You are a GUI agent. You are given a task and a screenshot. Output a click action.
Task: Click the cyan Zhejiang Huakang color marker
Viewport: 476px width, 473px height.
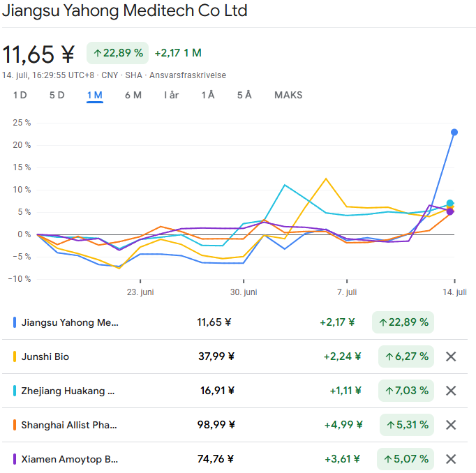(15, 391)
